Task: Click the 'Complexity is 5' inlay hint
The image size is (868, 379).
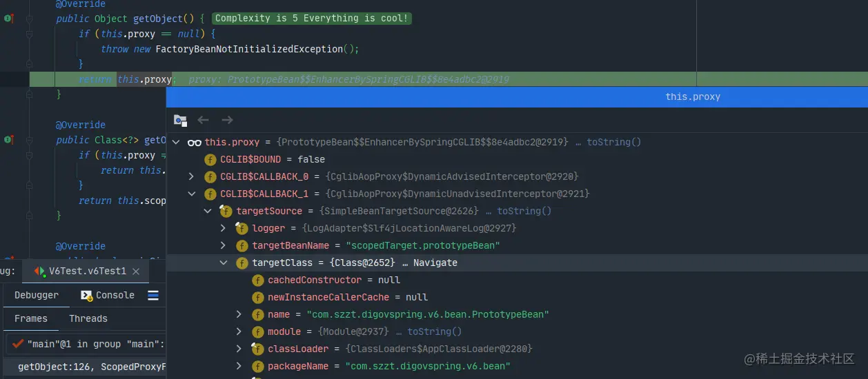Action: click(x=312, y=19)
